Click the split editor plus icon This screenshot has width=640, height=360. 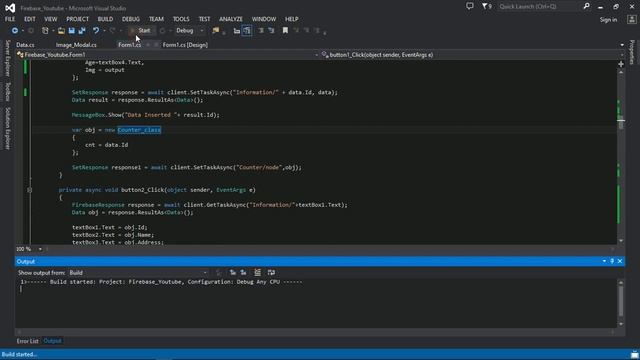click(621, 64)
